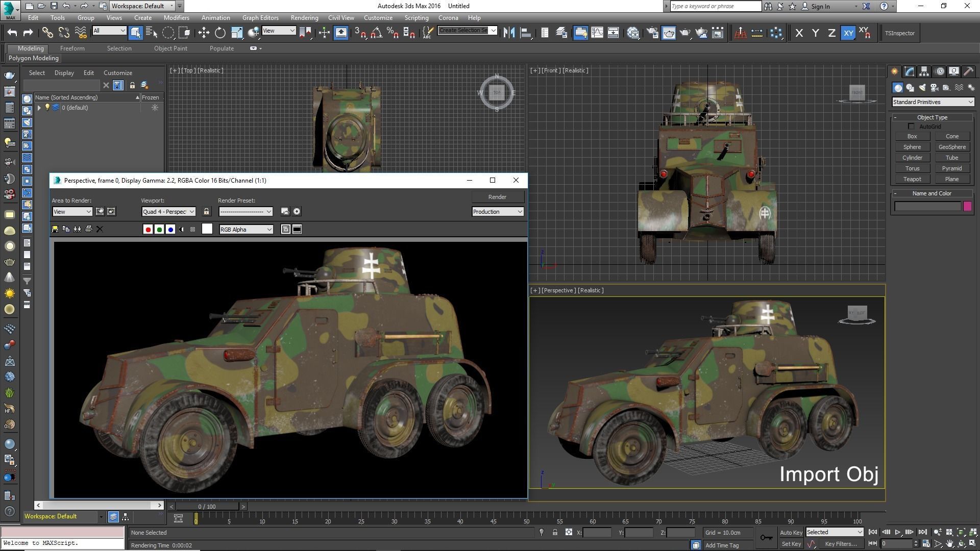Viewport: 980px width, 551px height.
Task: Click the Mirror tool icon
Action: tap(509, 33)
